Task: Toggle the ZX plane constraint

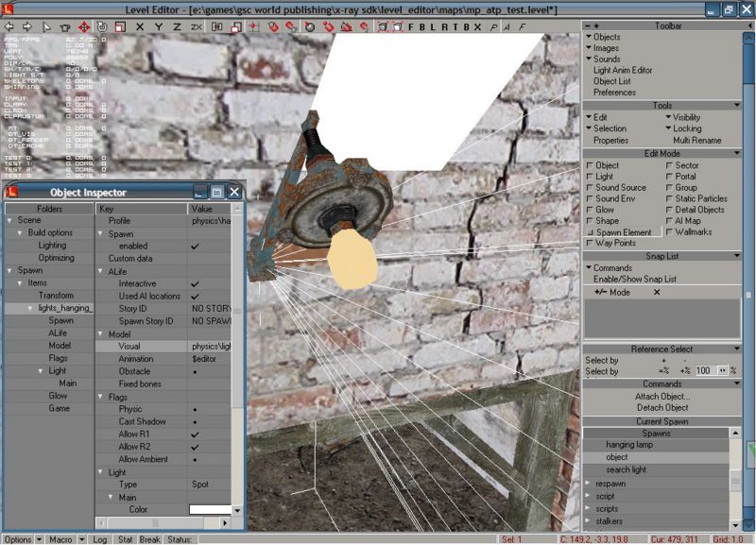Action: point(197,27)
